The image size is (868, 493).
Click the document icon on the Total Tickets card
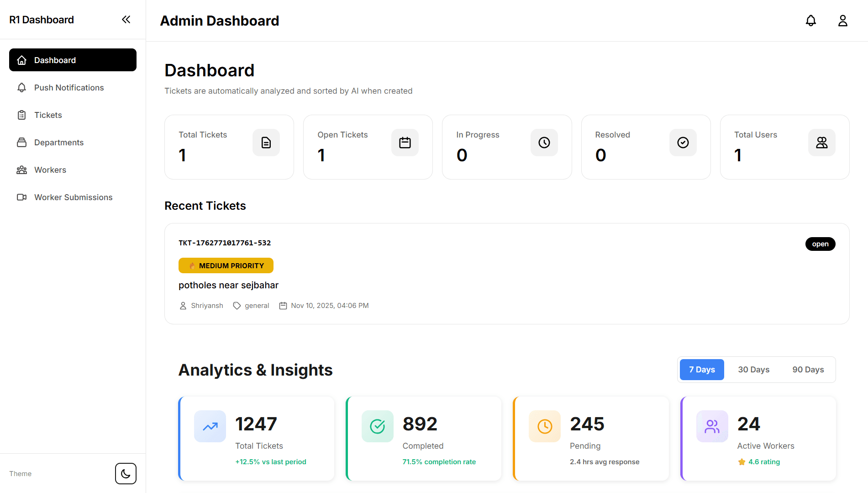[x=266, y=143]
